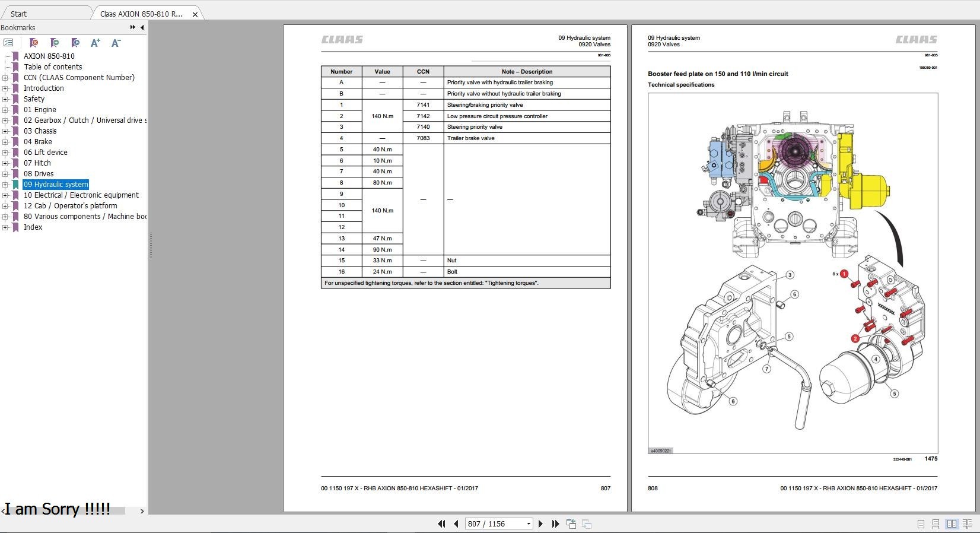Switch to continuous facing view
The image size is (980, 533).
point(967,524)
